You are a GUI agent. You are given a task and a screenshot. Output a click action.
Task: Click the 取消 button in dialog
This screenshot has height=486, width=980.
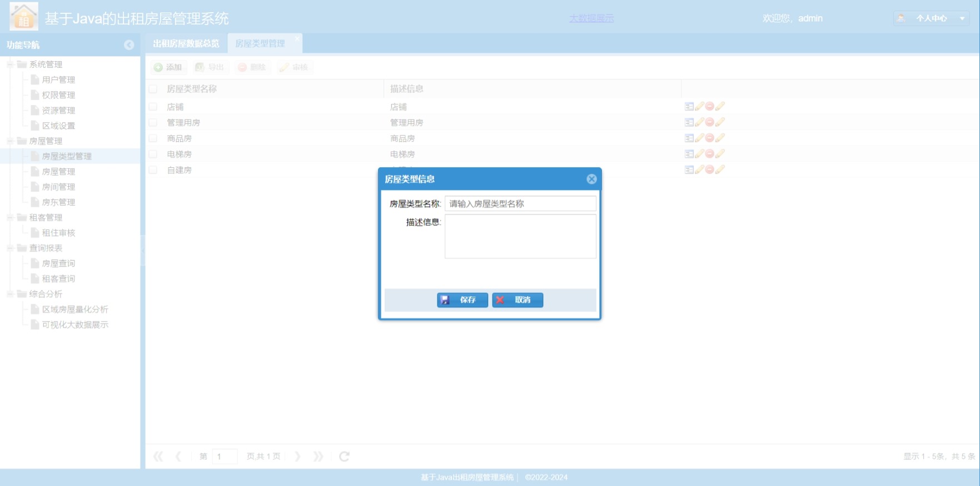click(x=518, y=300)
